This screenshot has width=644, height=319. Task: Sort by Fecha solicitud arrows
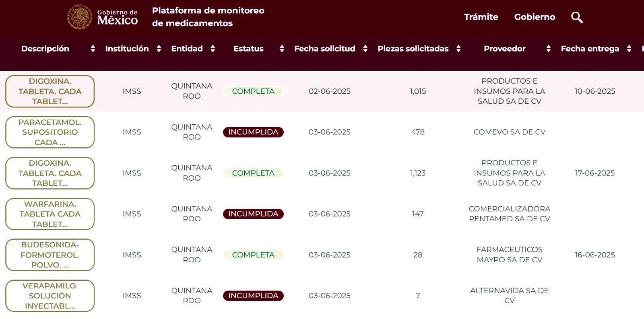coord(365,49)
